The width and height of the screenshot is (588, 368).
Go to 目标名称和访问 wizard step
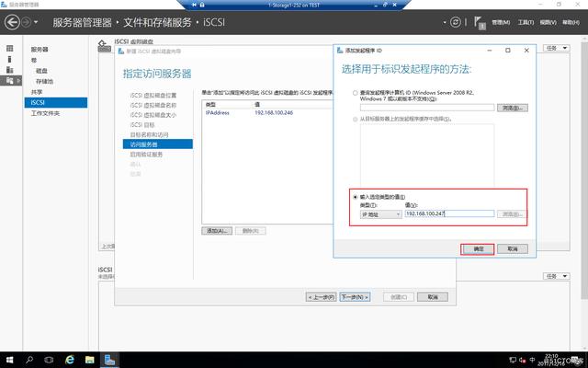point(149,134)
